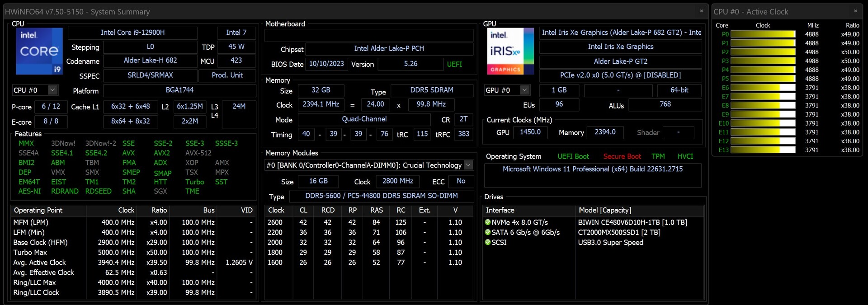This screenshot has width=868, height=305.
Task: Click the DDR5-5600 module type field
Action: click(x=381, y=196)
